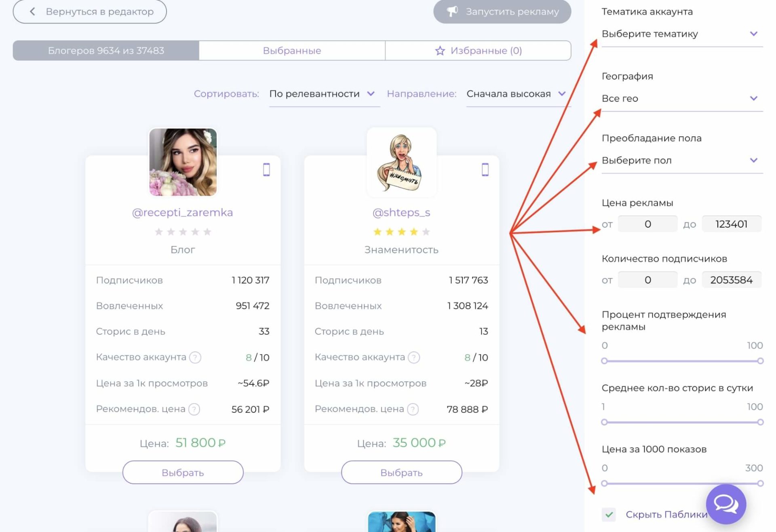Image resolution: width=776 pixels, height=532 pixels.
Task: Click the phone icon on the shteps_s card
Action: click(x=485, y=169)
